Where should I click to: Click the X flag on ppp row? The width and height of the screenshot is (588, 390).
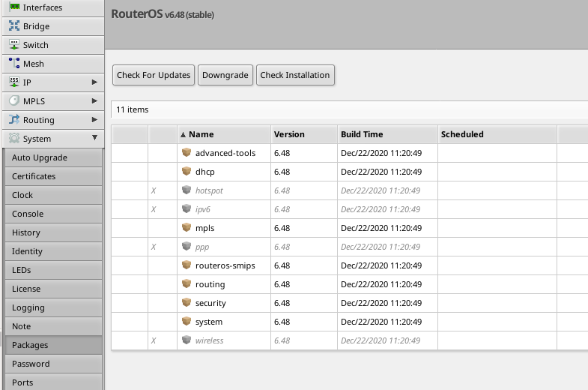[154, 247]
